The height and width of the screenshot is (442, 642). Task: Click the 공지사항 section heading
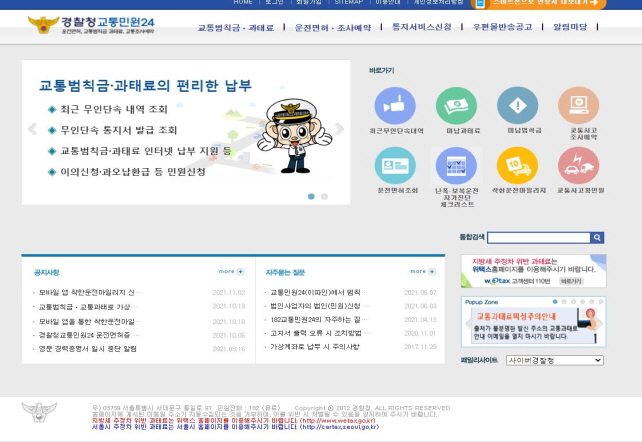coord(46,273)
